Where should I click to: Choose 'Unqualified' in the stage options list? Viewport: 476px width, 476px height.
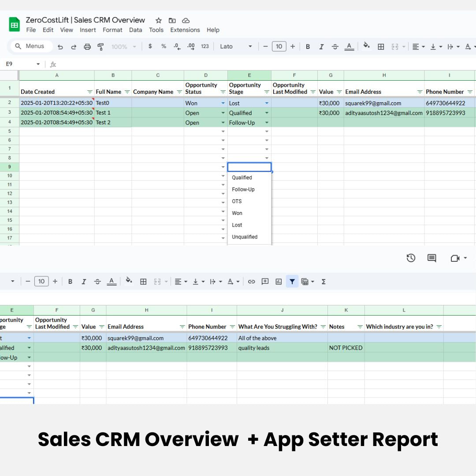coord(245,237)
